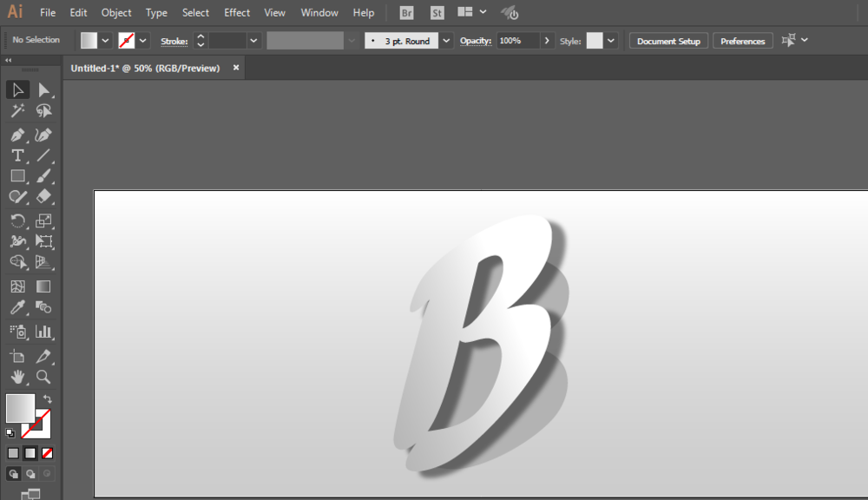Choose the Rectangle tool
Viewport: 868px width, 500px height.
pyautogui.click(x=17, y=176)
